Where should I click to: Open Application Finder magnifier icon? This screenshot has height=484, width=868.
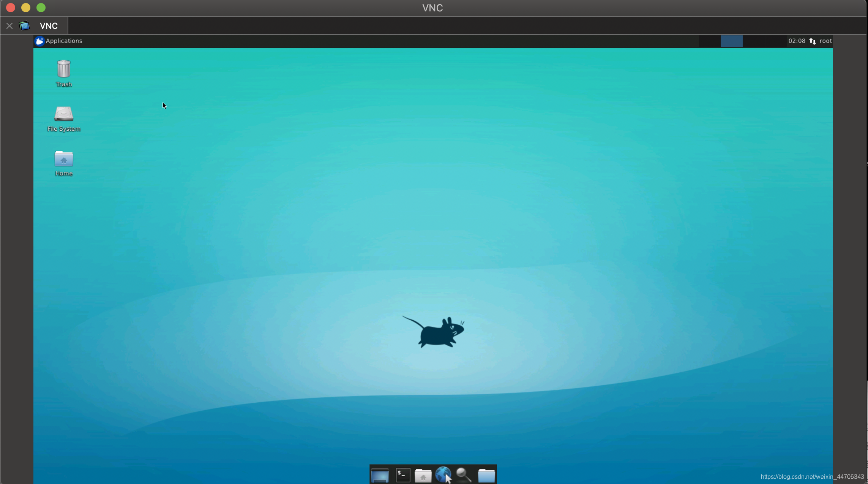[x=464, y=475]
